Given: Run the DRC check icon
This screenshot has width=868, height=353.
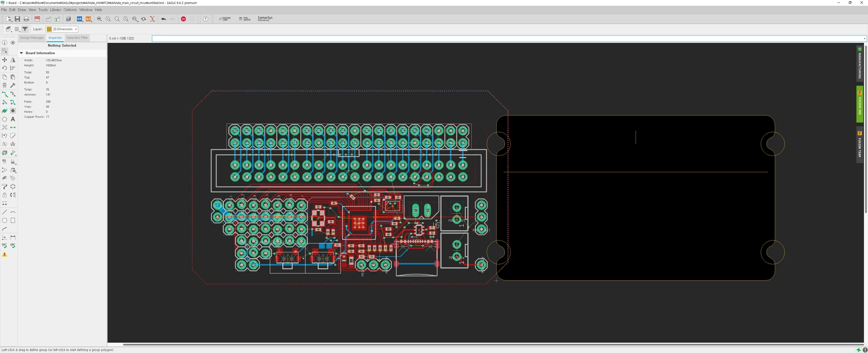Looking at the screenshot, I should coord(13,246).
